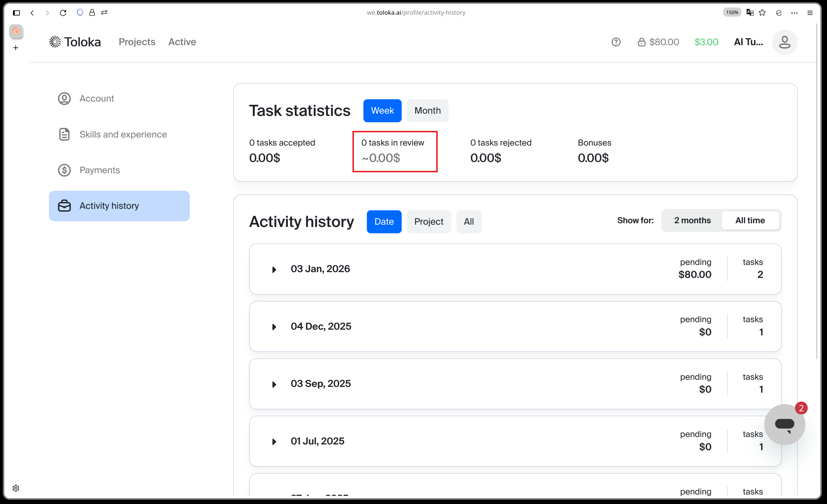The height and width of the screenshot is (504, 827).
Task: Open the Projects tab
Action: tap(137, 42)
